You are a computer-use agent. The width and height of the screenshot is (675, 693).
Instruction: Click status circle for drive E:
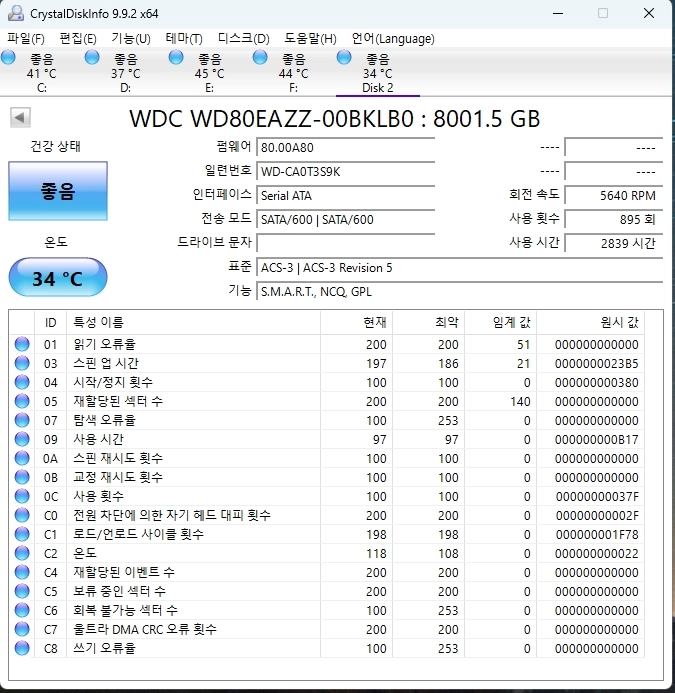[x=176, y=57]
